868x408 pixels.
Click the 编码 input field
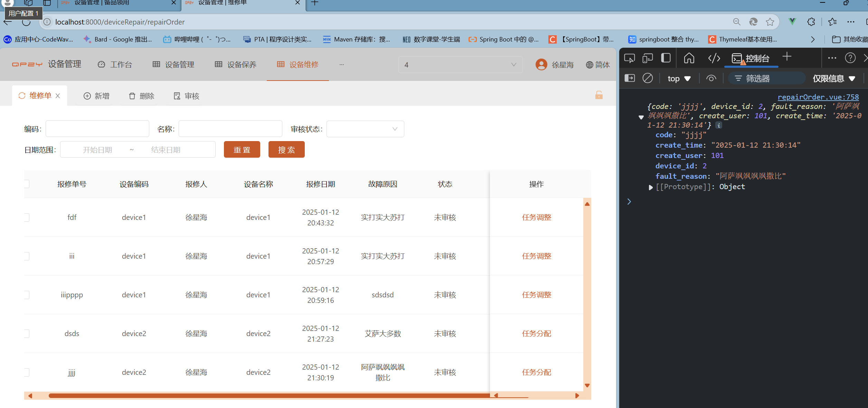point(97,129)
